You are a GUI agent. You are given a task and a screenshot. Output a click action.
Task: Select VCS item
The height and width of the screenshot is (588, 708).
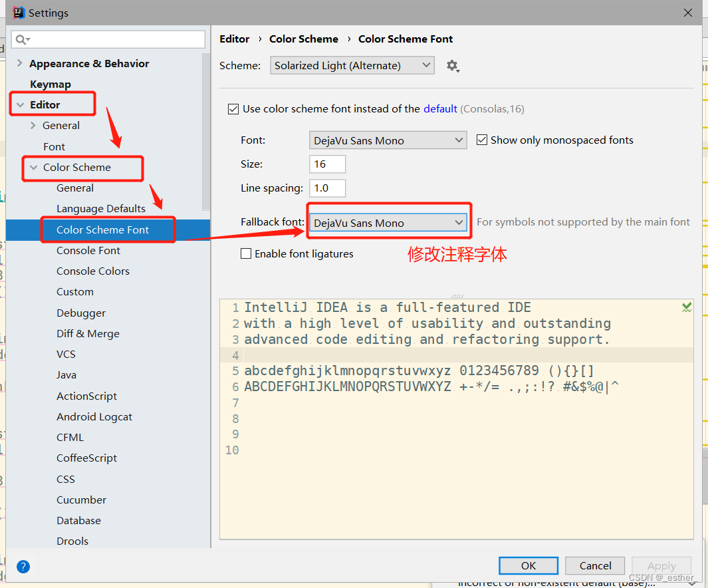click(66, 355)
